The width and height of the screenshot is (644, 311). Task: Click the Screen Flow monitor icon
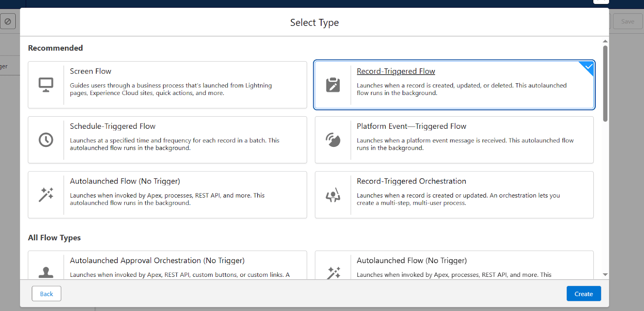point(46,85)
